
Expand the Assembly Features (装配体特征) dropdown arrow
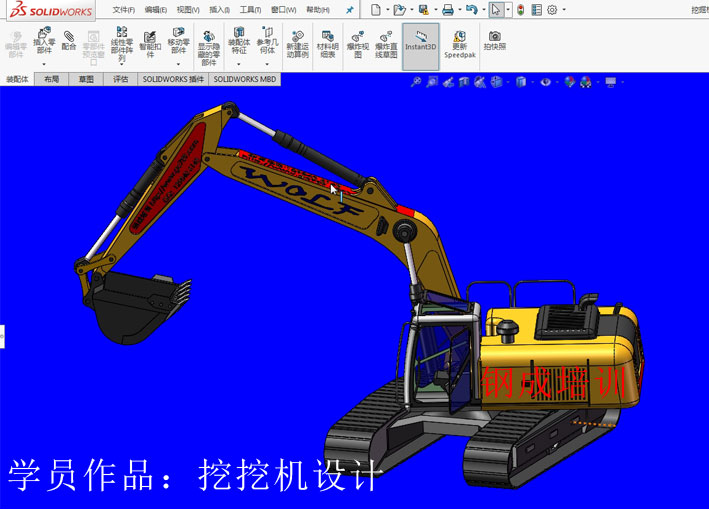[239, 64]
